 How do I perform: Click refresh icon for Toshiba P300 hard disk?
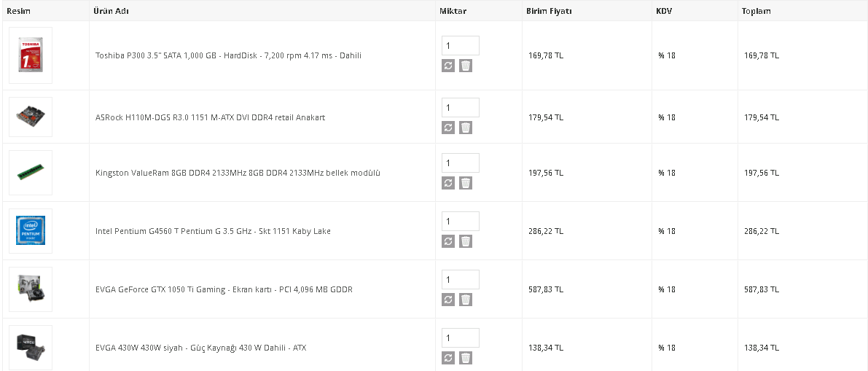[448, 66]
